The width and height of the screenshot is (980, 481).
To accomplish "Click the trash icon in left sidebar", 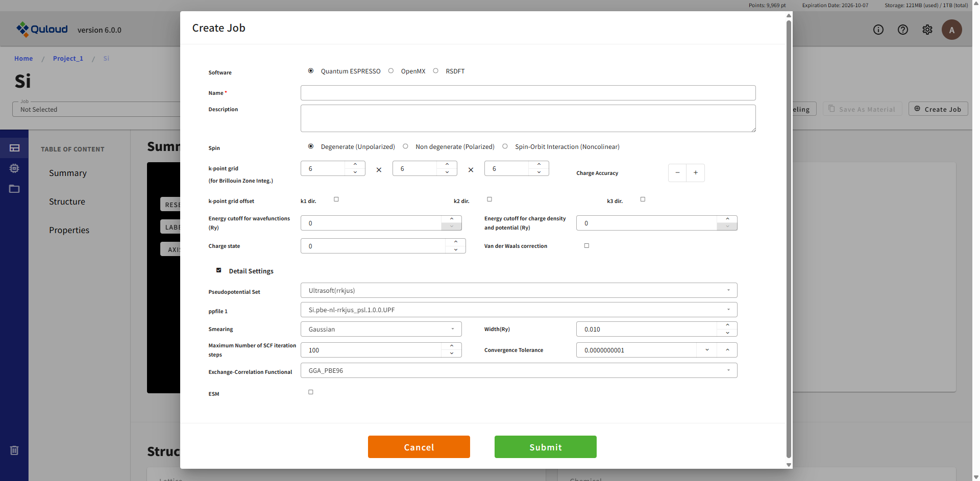I will (14, 450).
